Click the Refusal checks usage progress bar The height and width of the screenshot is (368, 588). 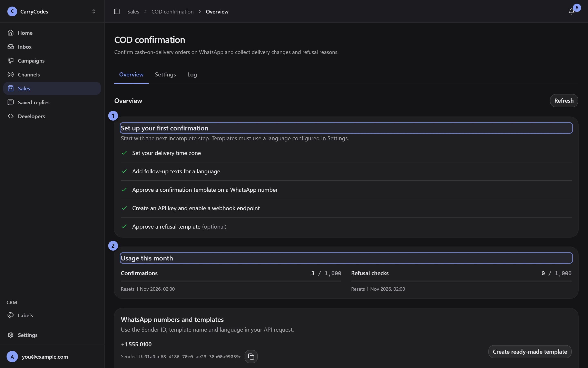(461, 281)
